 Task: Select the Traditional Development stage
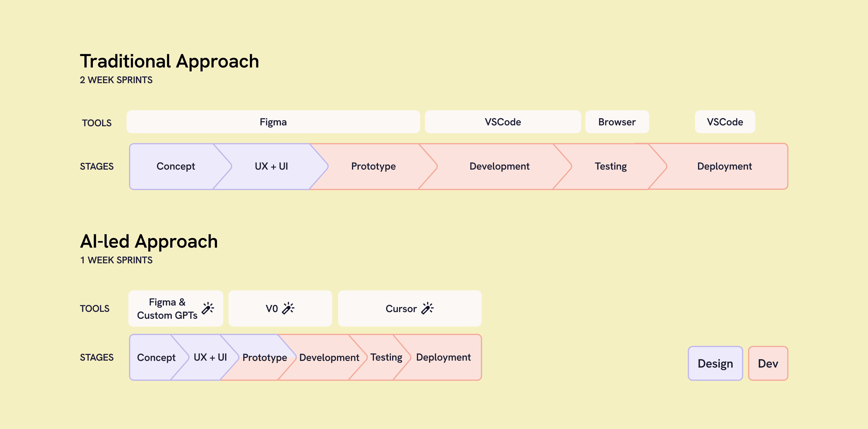pyautogui.click(x=499, y=166)
